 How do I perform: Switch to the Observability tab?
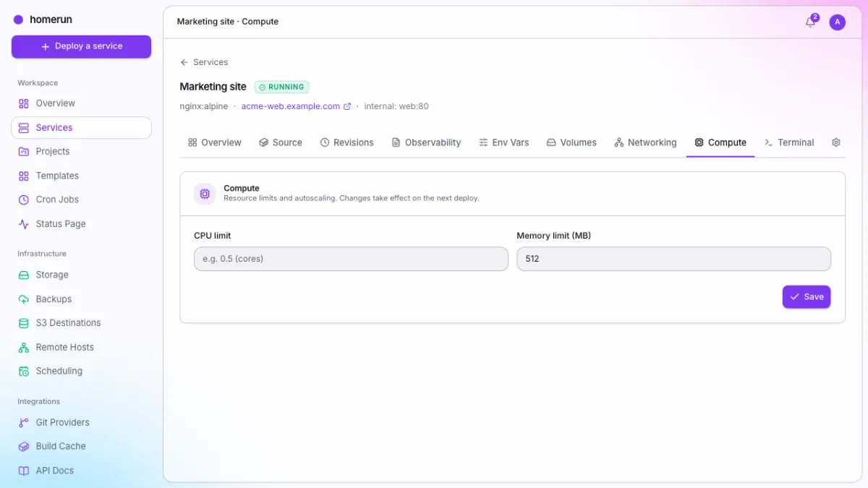pos(426,142)
